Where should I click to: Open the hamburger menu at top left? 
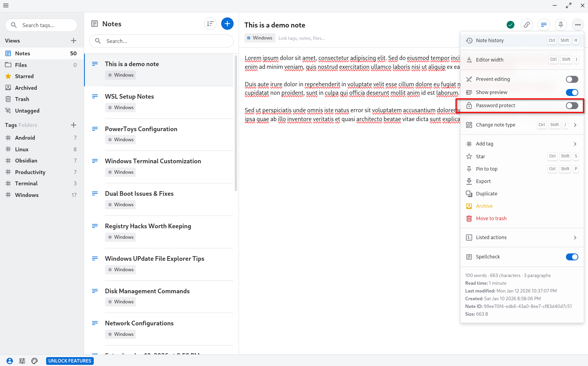(x=5, y=5)
